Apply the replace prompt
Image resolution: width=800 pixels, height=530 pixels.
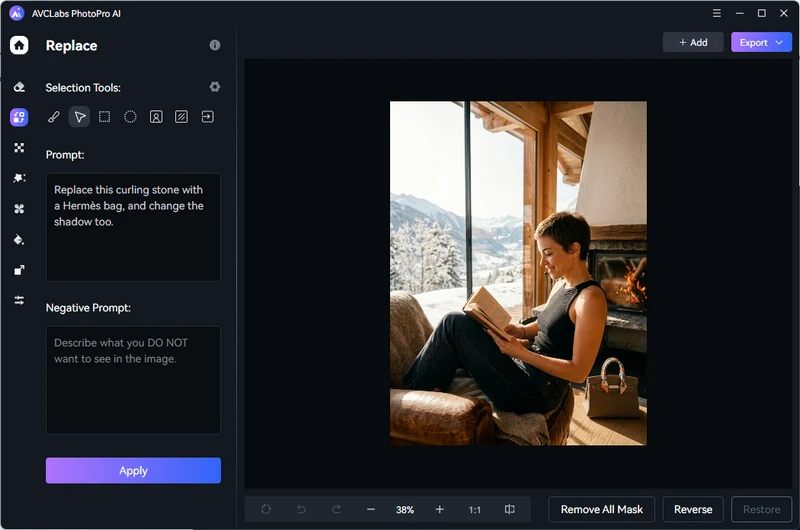tap(133, 470)
